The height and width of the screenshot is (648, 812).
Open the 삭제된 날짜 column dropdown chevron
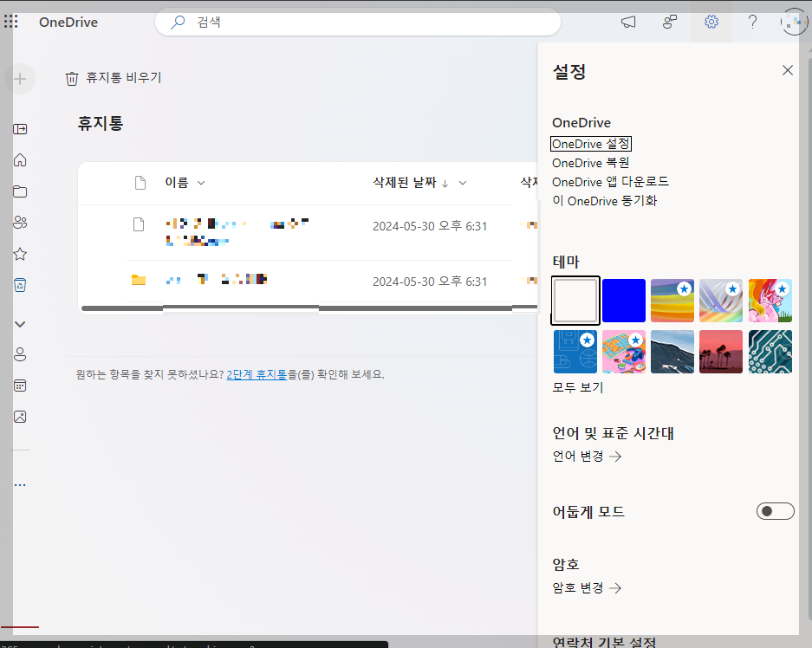tap(463, 183)
